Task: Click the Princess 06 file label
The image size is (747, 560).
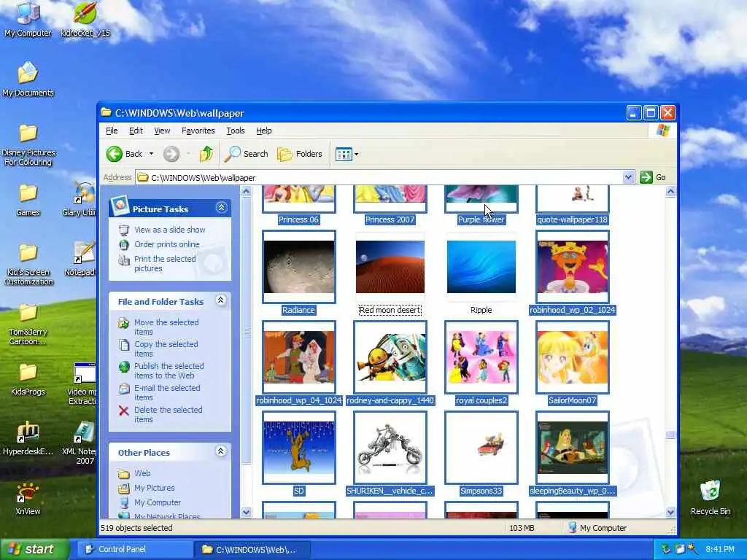Action: point(298,219)
